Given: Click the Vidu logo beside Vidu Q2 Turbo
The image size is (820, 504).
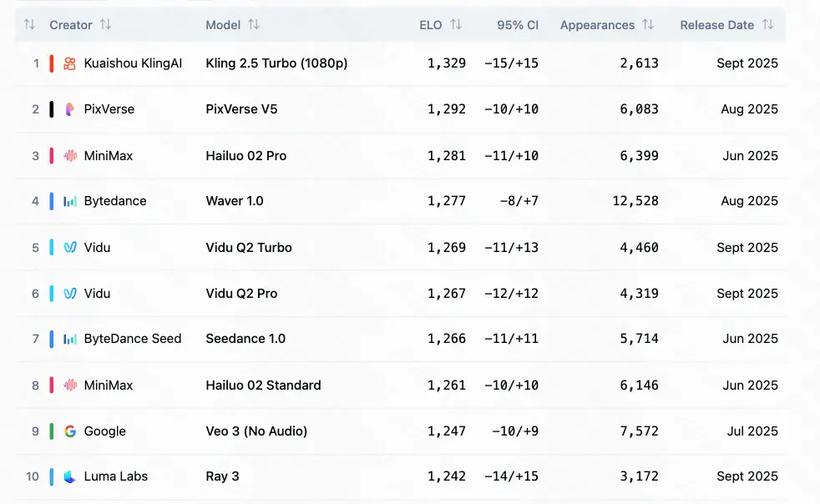Looking at the screenshot, I should (70, 248).
